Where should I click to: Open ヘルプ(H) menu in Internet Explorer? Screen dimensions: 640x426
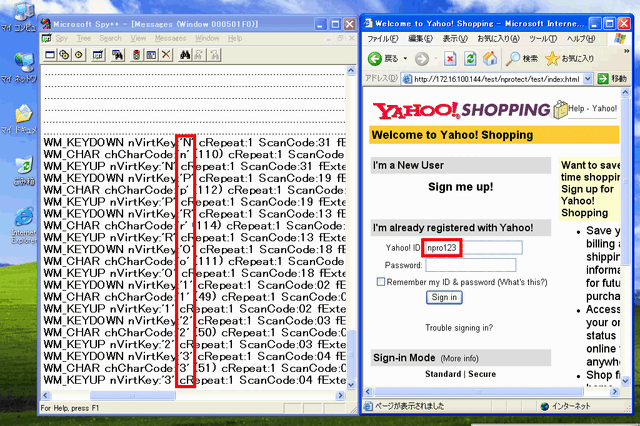coord(581,39)
